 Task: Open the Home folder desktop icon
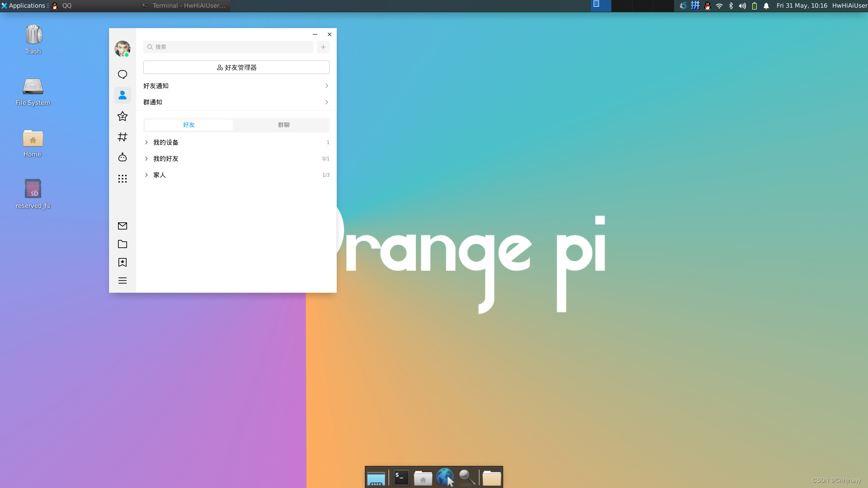(x=33, y=143)
